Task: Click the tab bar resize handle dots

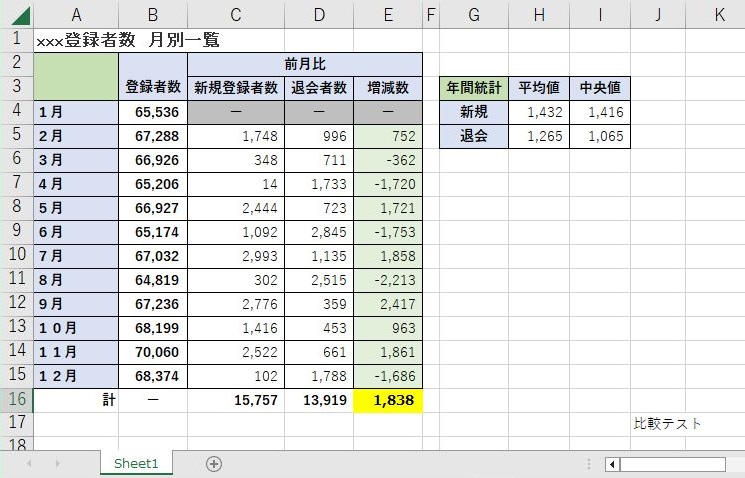Action: 588,464
